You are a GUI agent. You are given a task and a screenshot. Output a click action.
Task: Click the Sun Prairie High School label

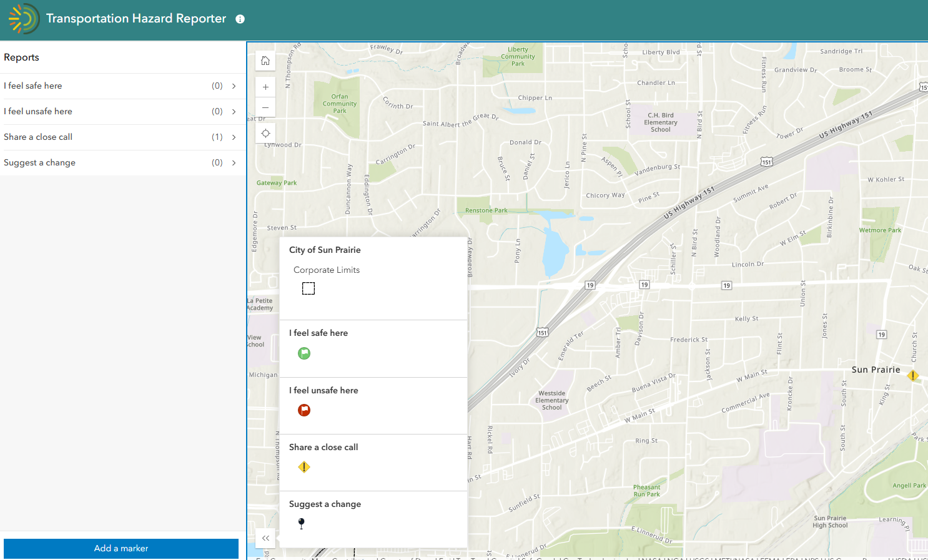click(x=830, y=522)
